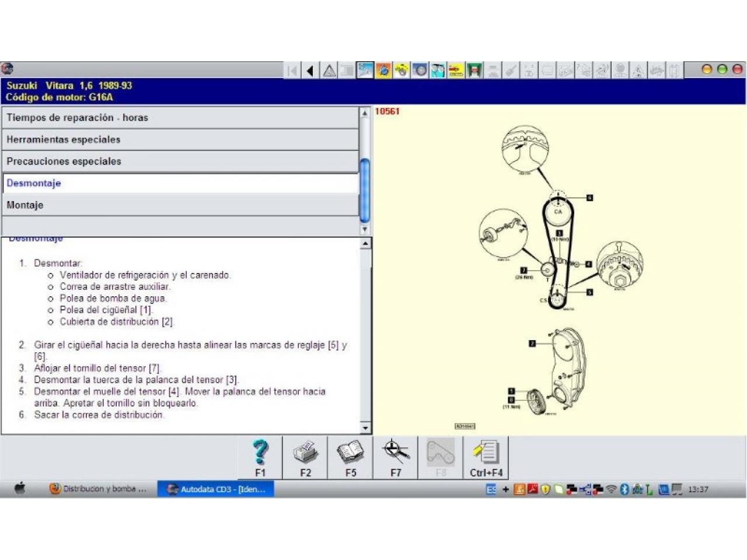Open the Apple menu in taskbar
Viewport: 747px width, 560px height.
tap(20, 489)
